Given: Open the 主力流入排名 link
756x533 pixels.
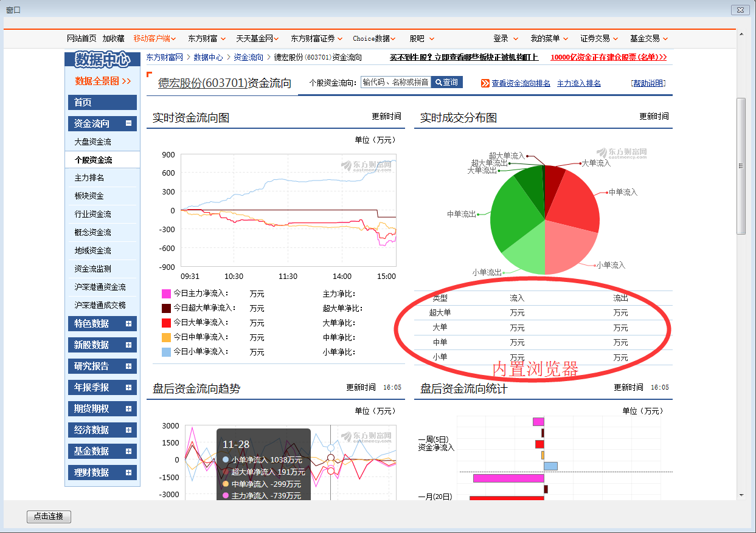Looking at the screenshot, I should coord(579,83).
